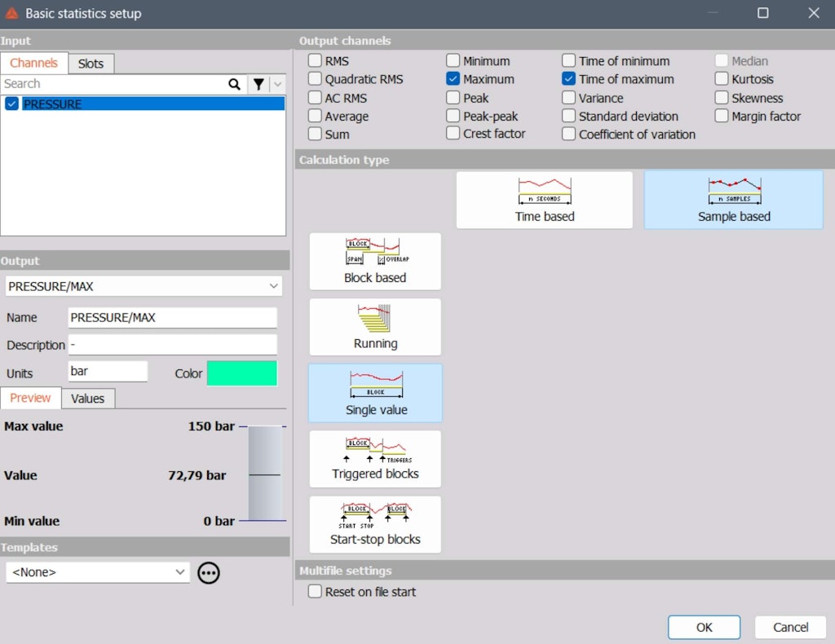
Task: Open the Values tab
Action: point(87,398)
